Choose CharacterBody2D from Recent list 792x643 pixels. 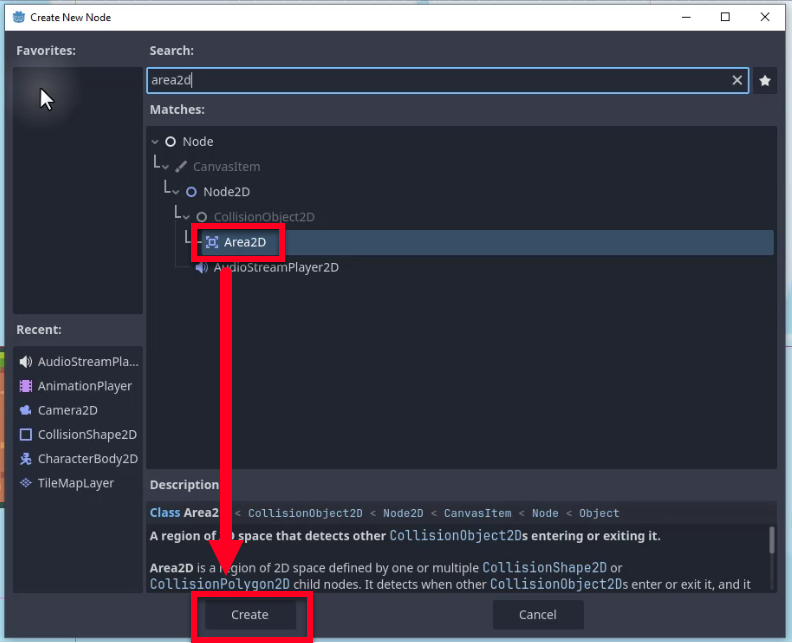point(78,459)
